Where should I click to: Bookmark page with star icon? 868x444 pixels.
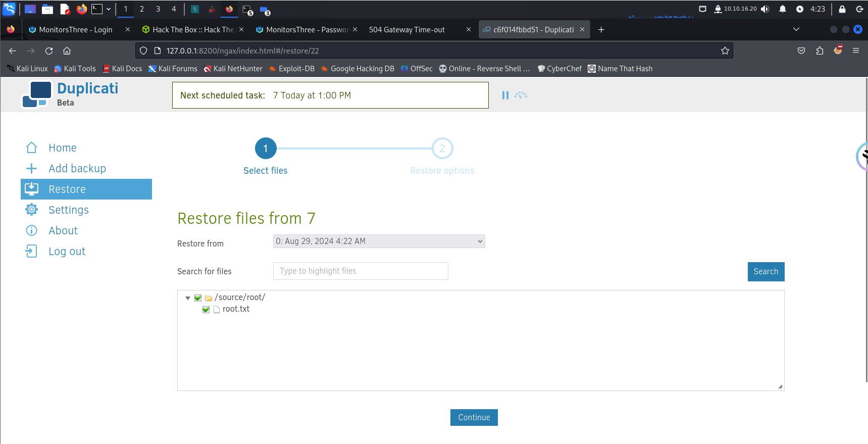coord(725,51)
